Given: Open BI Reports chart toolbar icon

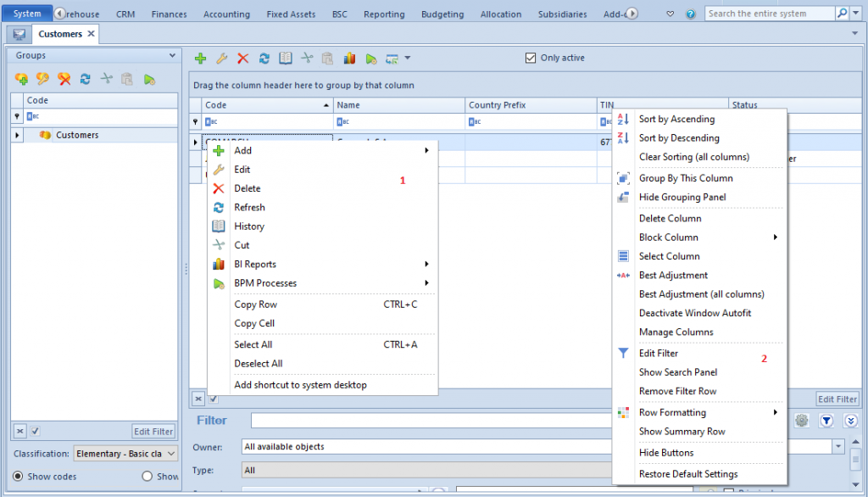Looking at the screenshot, I should (349, 59).
